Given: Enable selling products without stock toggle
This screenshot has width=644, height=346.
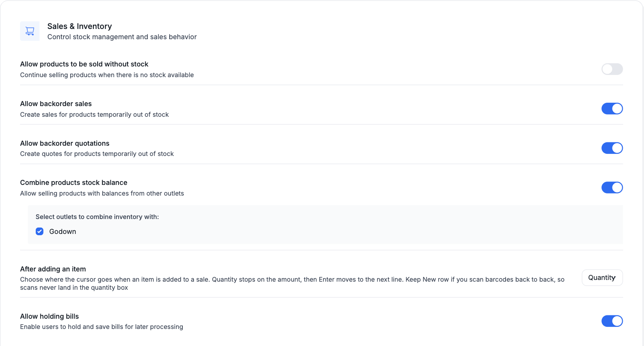Looking at the screenshot, I should click(612, 69).
